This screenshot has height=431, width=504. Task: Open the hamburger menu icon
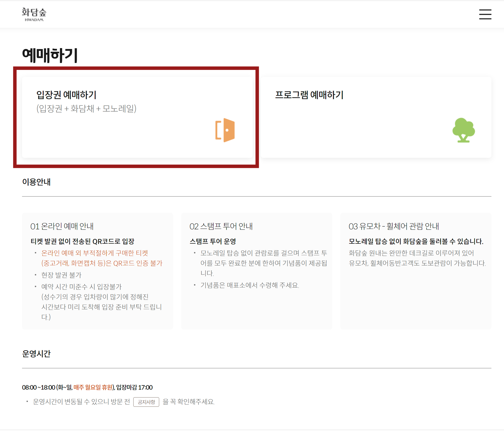tap(485, 14)
